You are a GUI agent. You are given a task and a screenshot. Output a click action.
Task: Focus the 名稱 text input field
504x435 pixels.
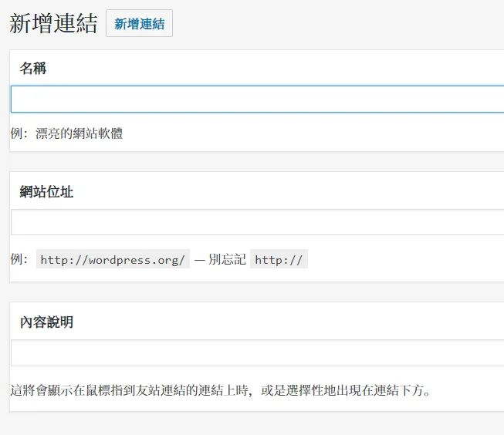click(x=257, y=99)
